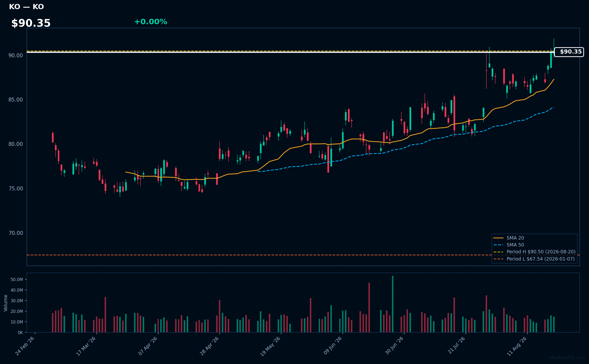Click the 17 Mar '26 date label
589x364 pixels.
point(86,346)
